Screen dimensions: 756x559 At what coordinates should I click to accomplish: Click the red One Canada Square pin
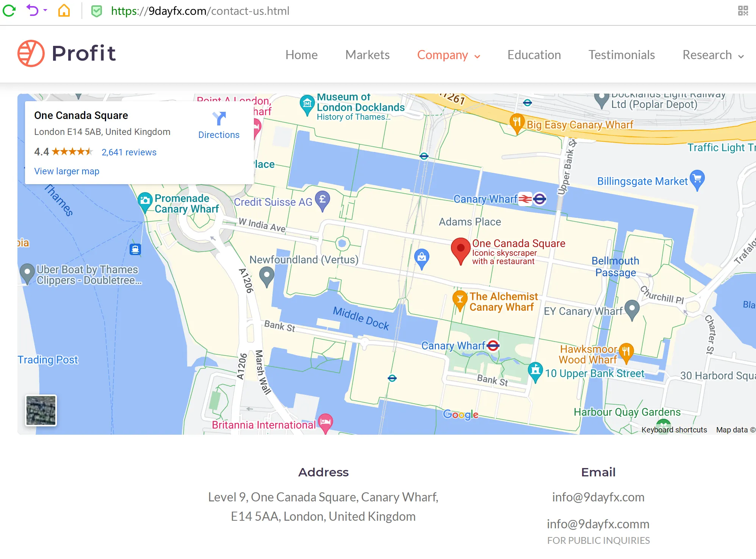point(460,251)
